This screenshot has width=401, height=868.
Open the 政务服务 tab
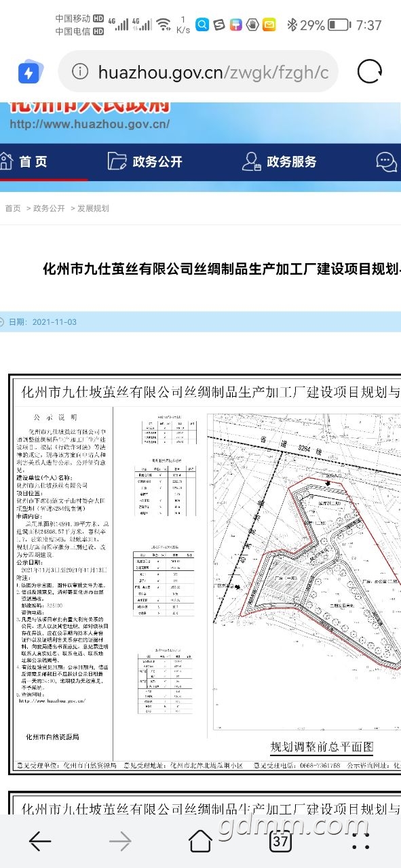point(292,161)
